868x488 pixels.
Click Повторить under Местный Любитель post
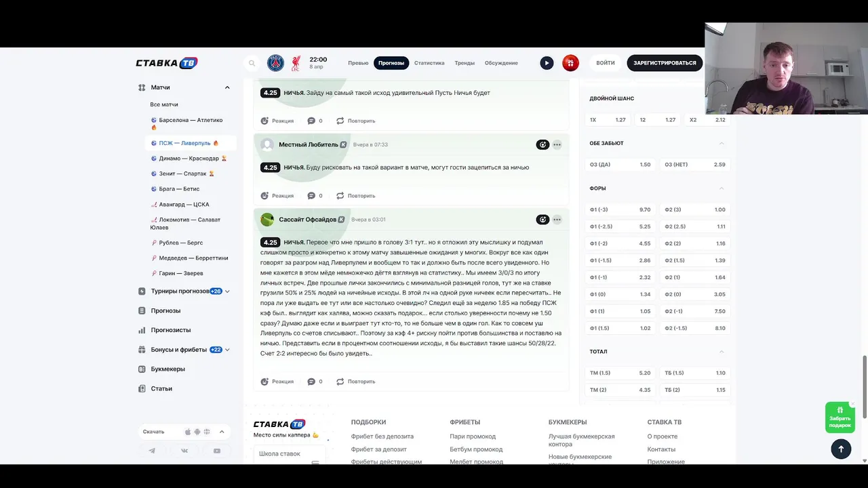click(x=355, y=196)
